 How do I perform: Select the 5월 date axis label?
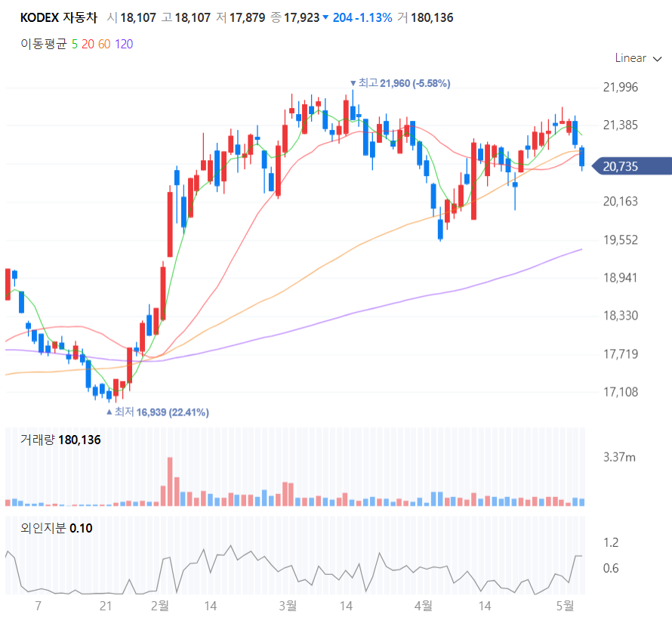pos(565,606)
